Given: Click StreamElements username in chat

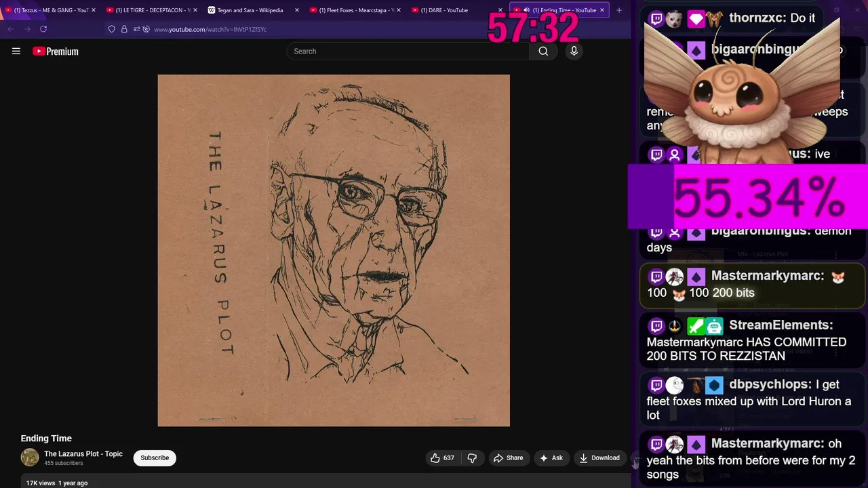Looking at the screenshot, I should coord(781,325).
